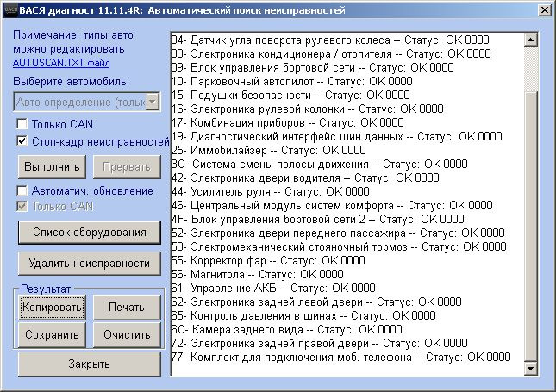Open the AUTOSCAN.TXT файл link
The height and width of the screenshot is (392, 556).
click(61, 63)
